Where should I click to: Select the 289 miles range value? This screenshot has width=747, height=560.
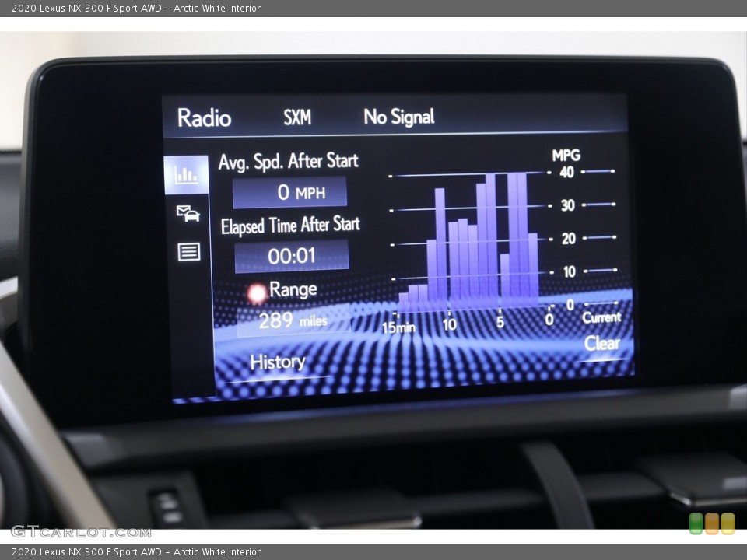click(x=293, y=320)
